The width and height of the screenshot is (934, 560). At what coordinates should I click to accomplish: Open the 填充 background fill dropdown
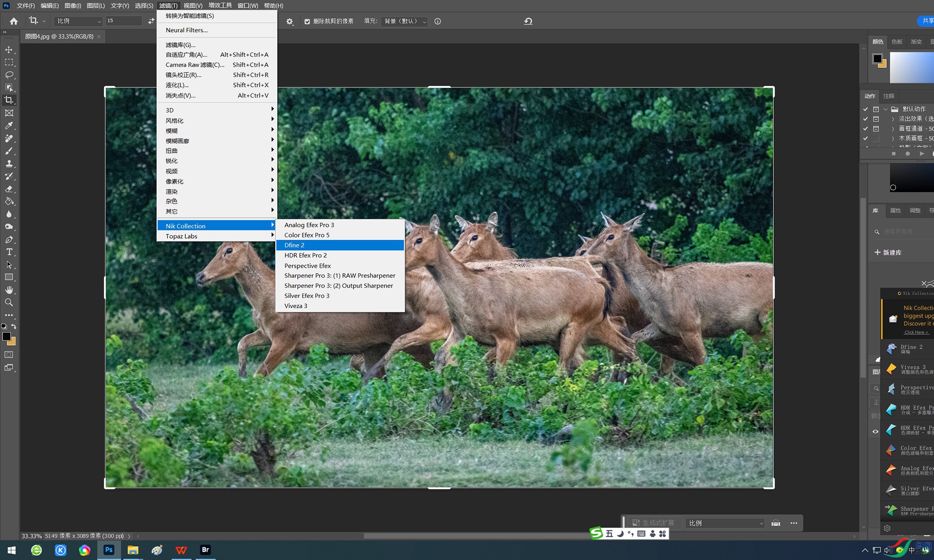405,21
